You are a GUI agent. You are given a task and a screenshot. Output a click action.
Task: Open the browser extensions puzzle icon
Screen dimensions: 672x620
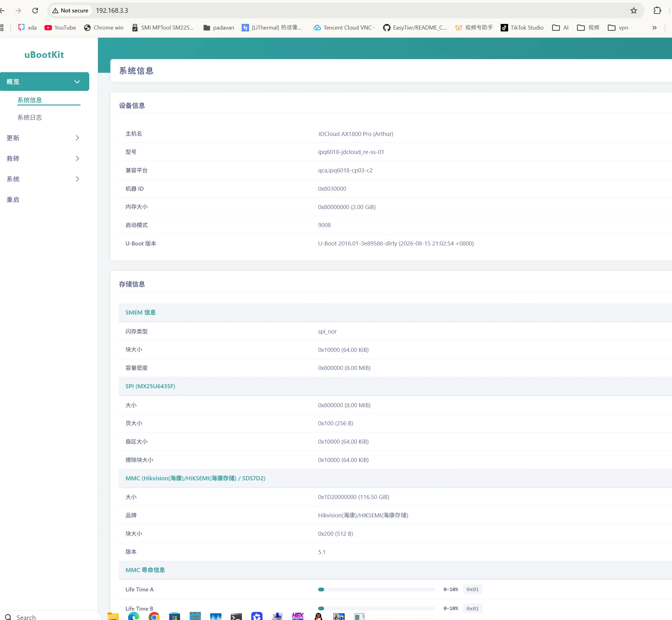point(657,10)
